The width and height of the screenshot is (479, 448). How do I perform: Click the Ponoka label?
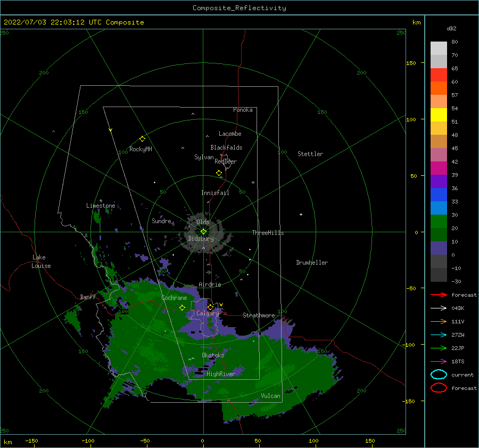tap(243, 110)
